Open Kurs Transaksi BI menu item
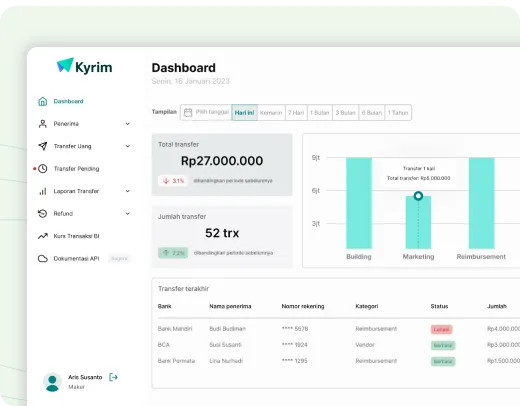The width and height of the screenshot is (520, 406). coord(76,236)
